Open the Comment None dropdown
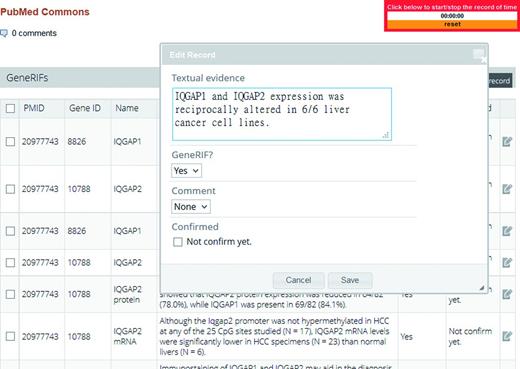The width and height of the screenshot is (520, 369). pos(191,207)
